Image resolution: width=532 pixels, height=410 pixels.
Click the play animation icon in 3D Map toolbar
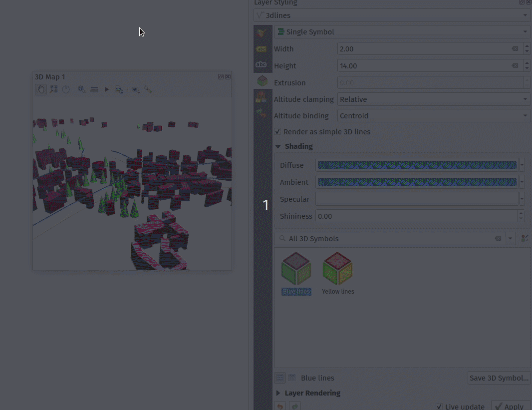106,89
